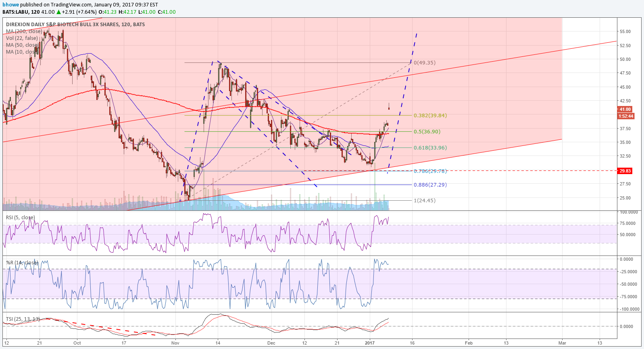Click the red 29.83 price line tag
644x349 pixels.
coord(625,171)
